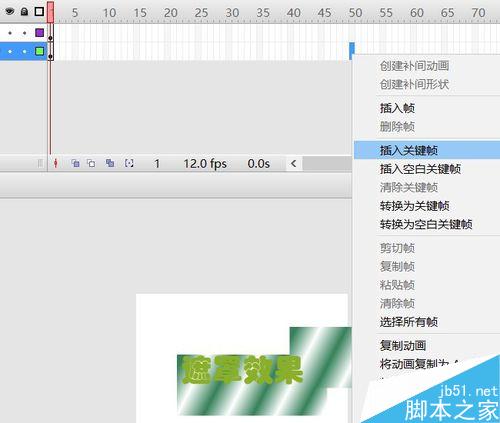The width and height of the screenshot is (500, 423).
Task: Choose 转换为空白关键帧 from the context menu
Action: tap(426, 224)
